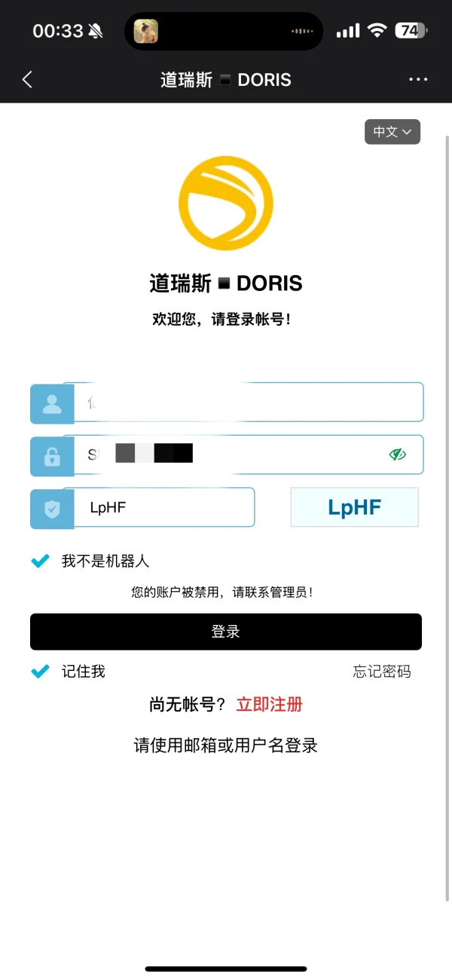Image resolution: width=452 pixels, height=980 pixels.
Task: Click the shield icon beside captcha field
Action: tap(52, 509)
